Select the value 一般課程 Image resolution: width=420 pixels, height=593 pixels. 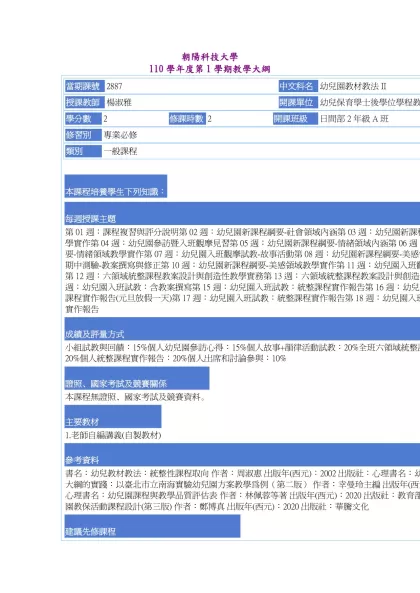(120, 151)
